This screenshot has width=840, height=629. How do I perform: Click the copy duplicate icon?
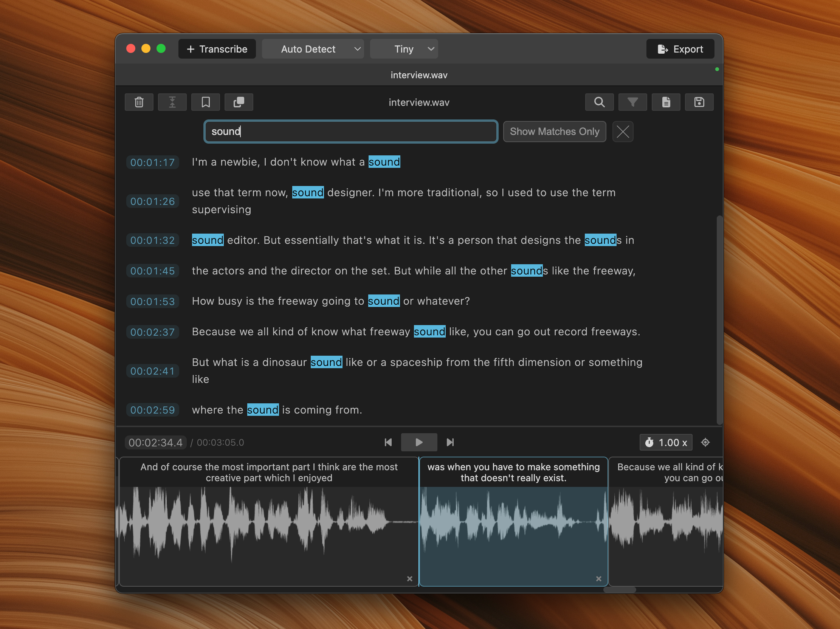tap(239, 102)
